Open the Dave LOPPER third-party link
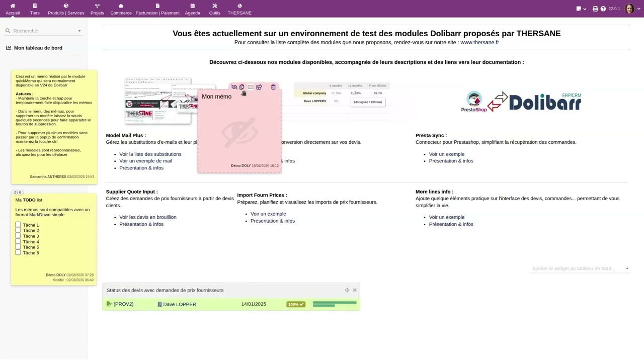The image size is (644, 362). [180, 304]
